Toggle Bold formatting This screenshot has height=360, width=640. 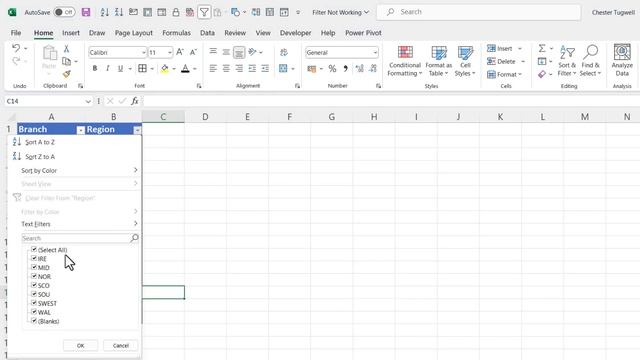(95, 68)
